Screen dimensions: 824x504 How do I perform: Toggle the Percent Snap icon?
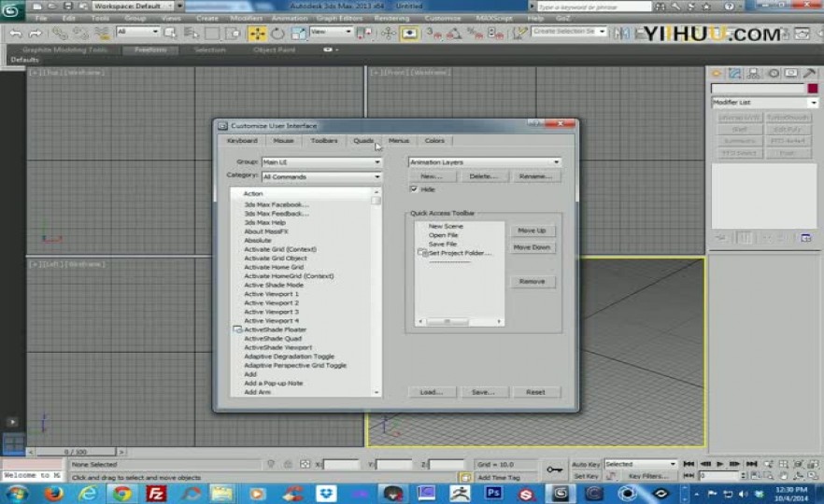[475, 34]
